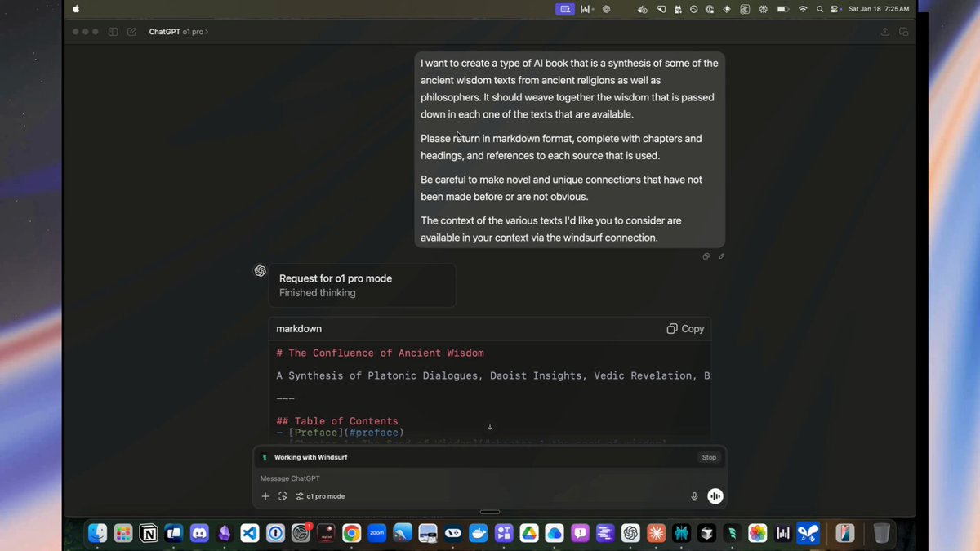This screenshot has width=980, height=551.
Task: Open Finder in the Dock
Action: (x=98, y=533)
